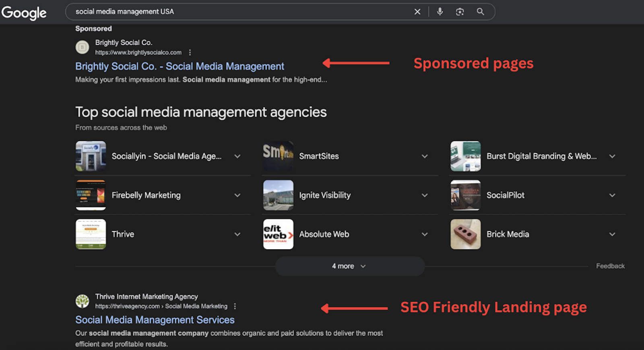Open search by image camera icon

click(x=460, y=12)
